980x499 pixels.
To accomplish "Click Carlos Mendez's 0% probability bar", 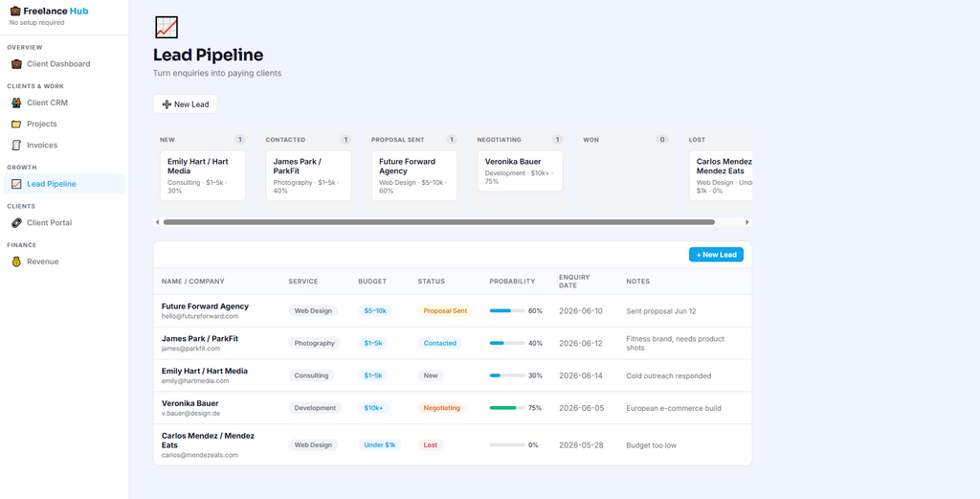I will [507, 445].
